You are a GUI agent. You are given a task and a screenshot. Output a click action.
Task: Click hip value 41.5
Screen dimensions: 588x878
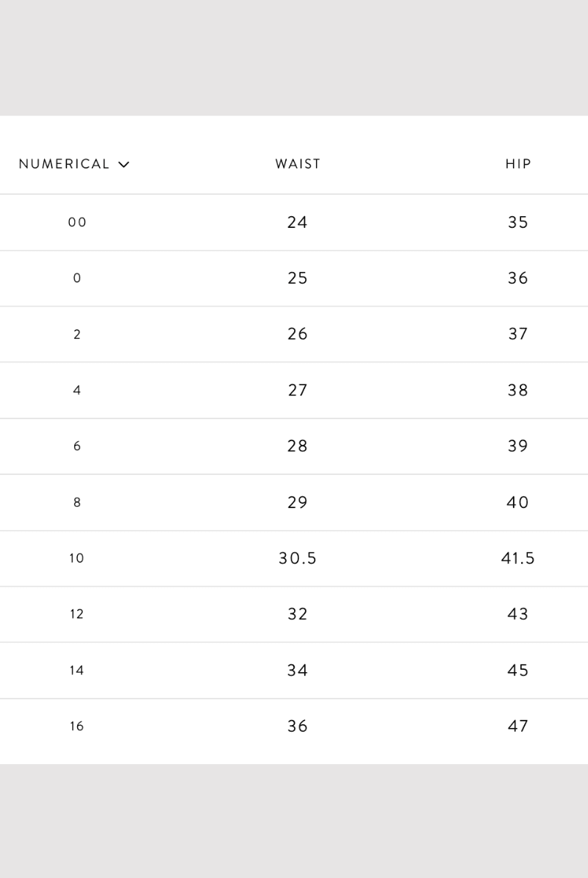pyautogui.click(x=518, y=558)
